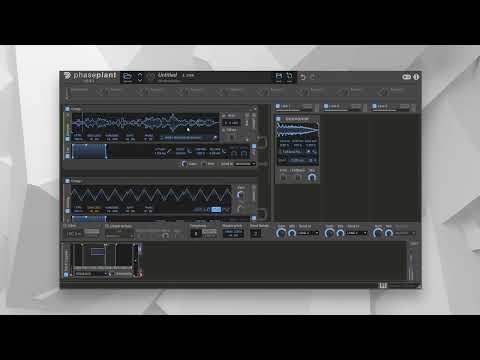
Task: Click the redo arrow icon
Action: click(313, 77)
